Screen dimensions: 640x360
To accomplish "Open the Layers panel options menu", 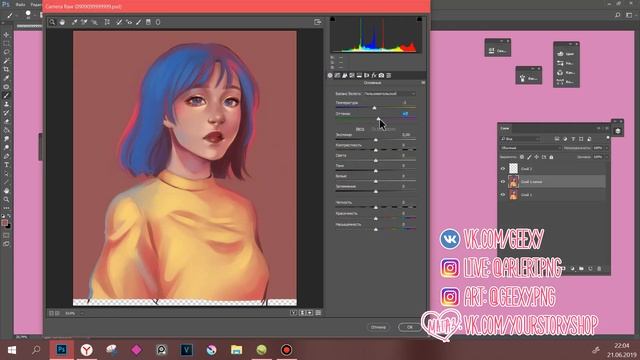I will coord(607,128).
